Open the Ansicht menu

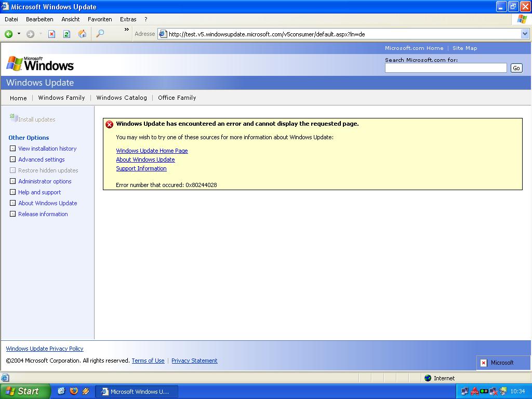tap(70, 19)
